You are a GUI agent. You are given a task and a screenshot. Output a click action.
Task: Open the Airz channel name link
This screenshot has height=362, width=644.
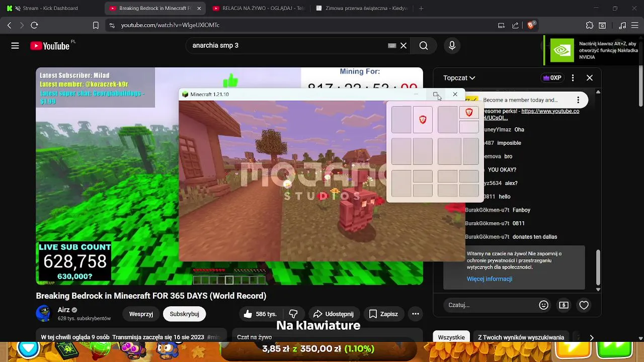[64, 310]
